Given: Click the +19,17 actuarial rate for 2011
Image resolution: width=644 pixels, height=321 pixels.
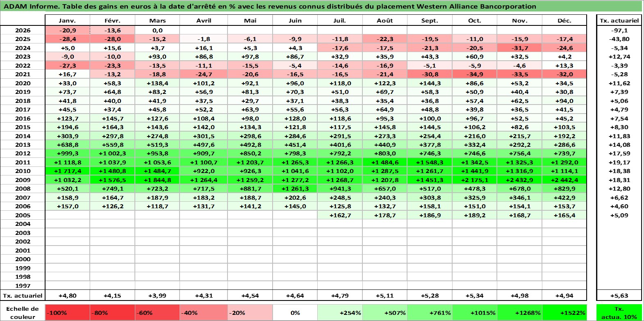Looking at the screenshot, I should pyautogui.click(x=619, y=162).
